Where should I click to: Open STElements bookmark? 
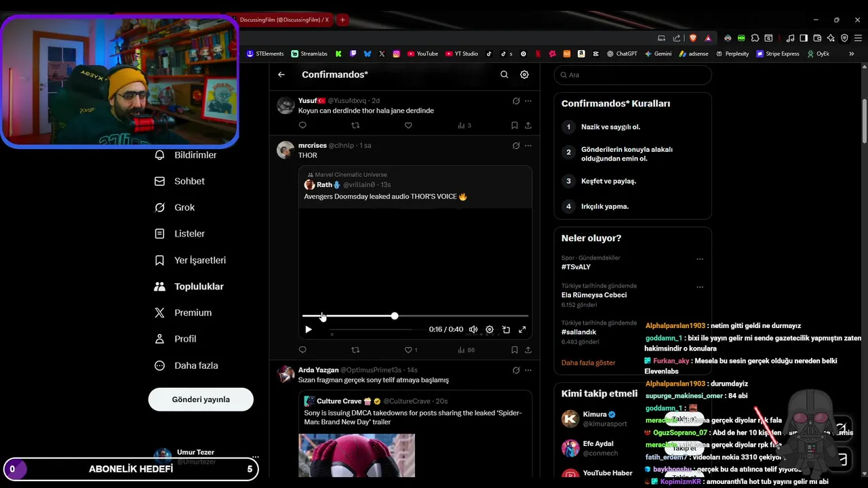(x=265, y=54)
